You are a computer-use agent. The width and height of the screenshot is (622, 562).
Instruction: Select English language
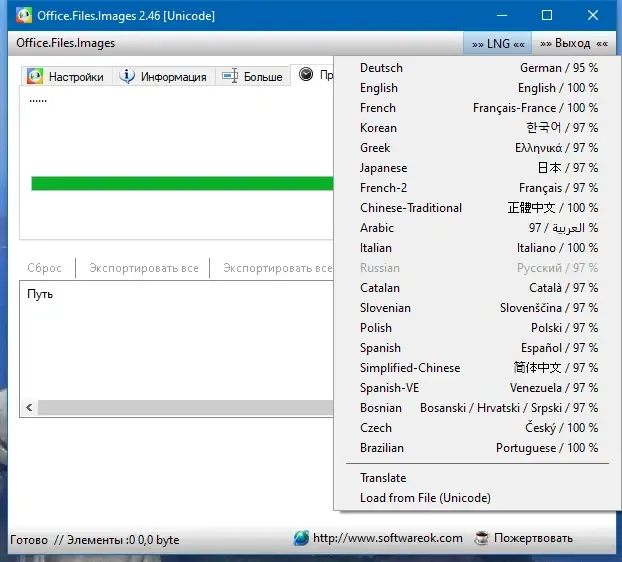pos(478,88)
